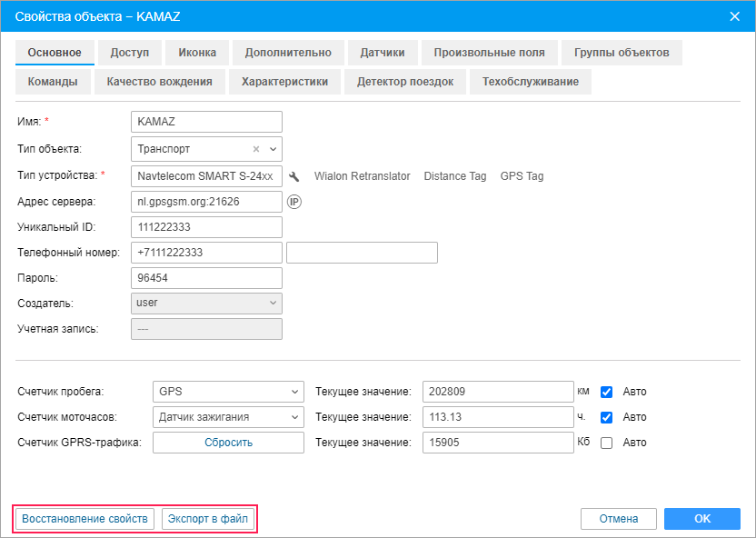Open the Детектор поездок tab
Screen dimensions: 756x538
click(405, 82)
